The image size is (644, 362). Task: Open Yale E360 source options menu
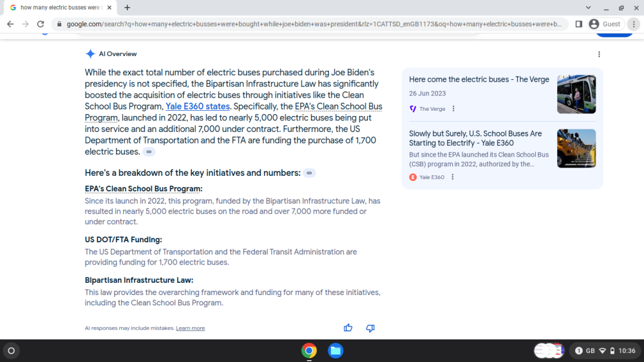coord(453,176)
